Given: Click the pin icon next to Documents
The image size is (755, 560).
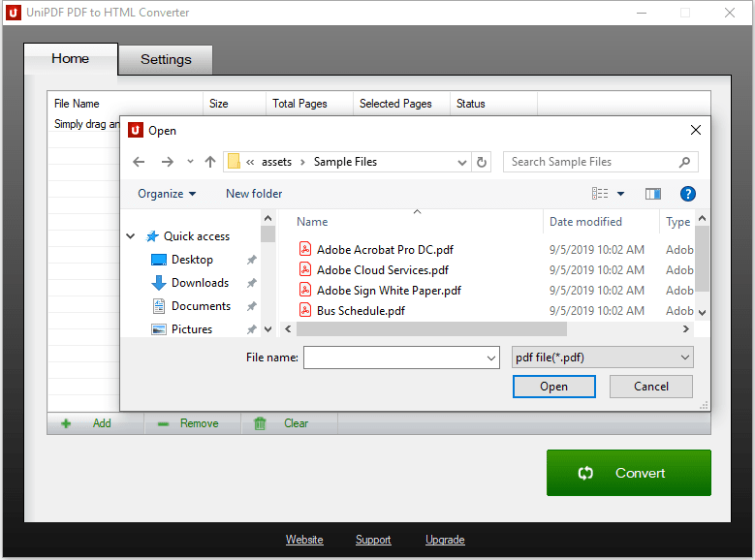Looking at the screenshot, I should coord(251,306).
